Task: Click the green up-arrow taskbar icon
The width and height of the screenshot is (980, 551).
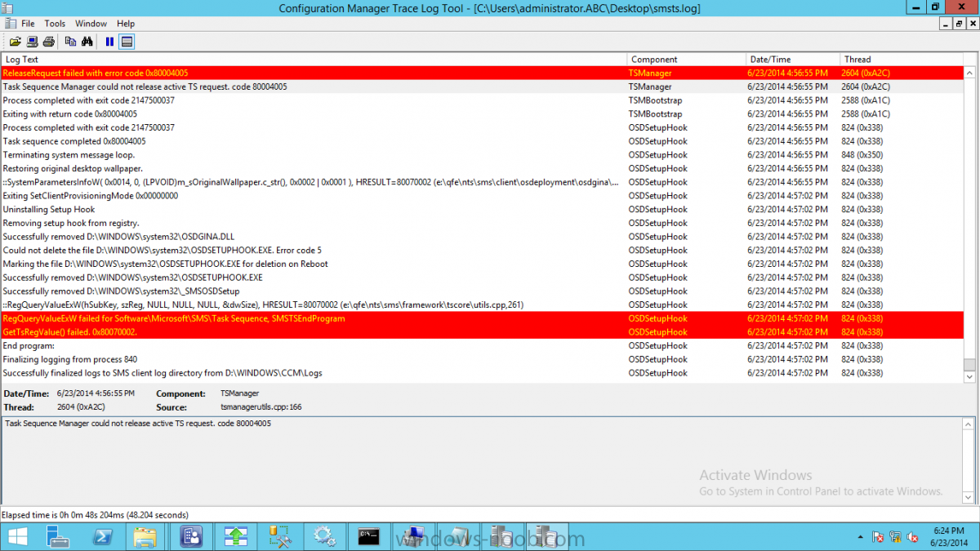Action: click(235, 536)
